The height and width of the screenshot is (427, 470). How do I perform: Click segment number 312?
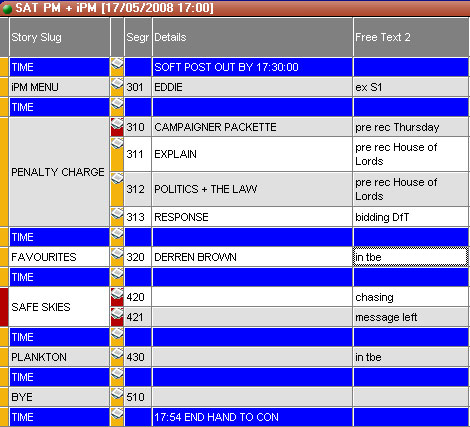click(x=138, y=189)
